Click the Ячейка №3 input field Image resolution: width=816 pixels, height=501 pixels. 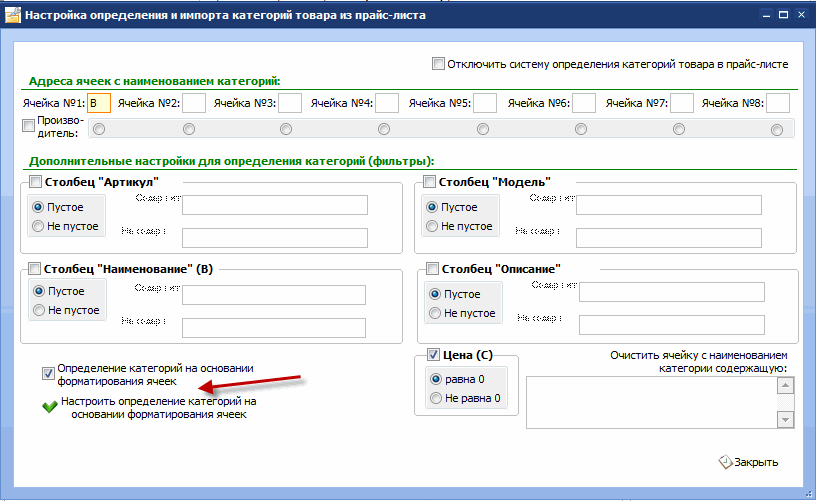[290, 103]
